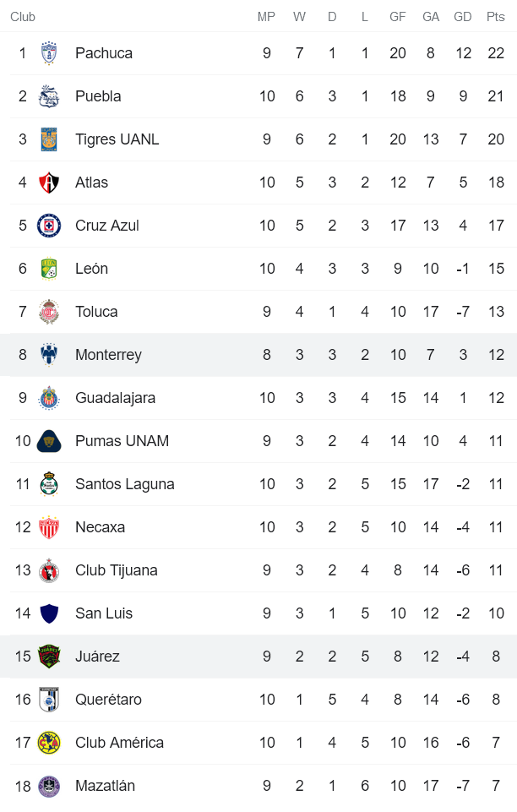Select the Monterrey crest
The width and height of the screenshot is (517, 812).
50,354
